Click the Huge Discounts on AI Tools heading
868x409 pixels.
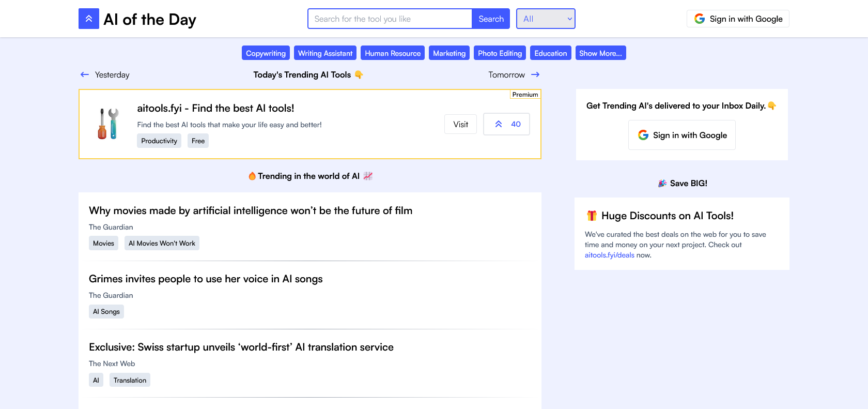[668, 216]
